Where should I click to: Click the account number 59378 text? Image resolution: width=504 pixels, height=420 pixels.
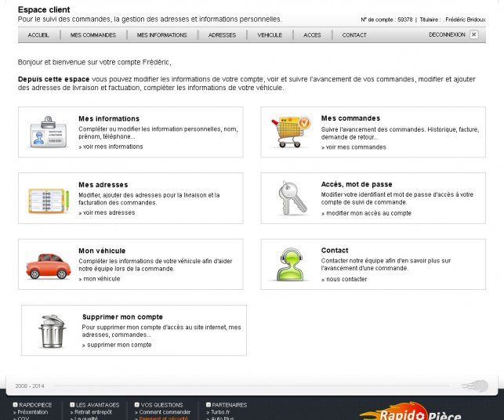click(x=404, y=20)
